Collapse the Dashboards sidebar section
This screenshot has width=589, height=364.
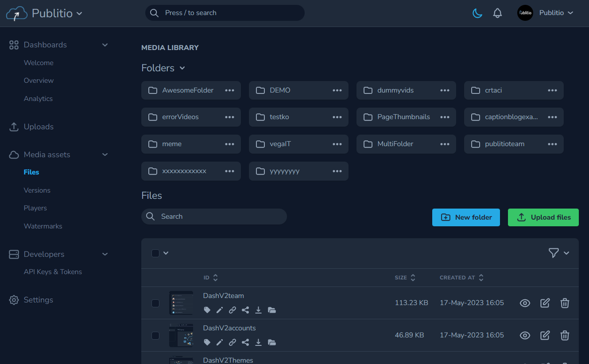coord(105,45)
